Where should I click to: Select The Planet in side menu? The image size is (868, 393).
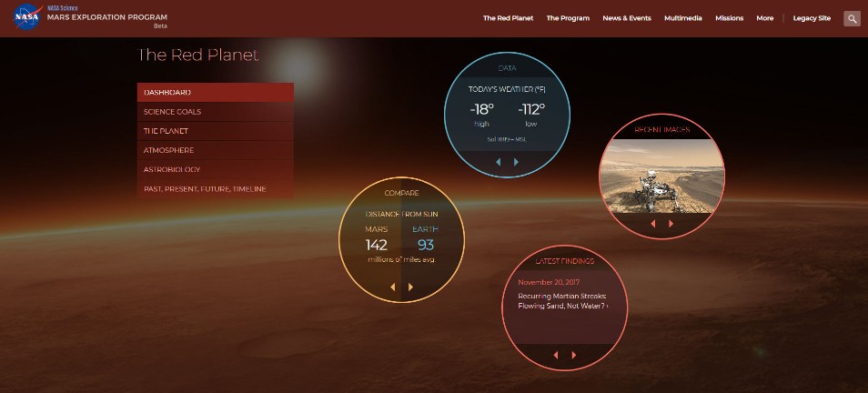pos(216,131)
